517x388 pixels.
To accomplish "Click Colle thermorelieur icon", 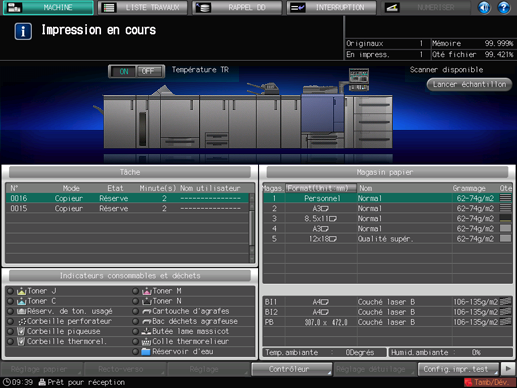I will 147,342.
